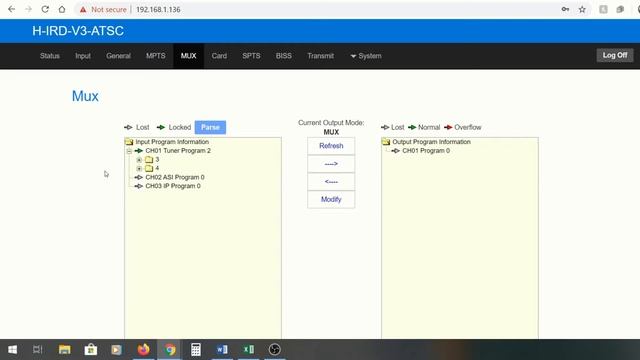
Task: Collapse CH01 Tuner Program 2 tree
Action: click(129, 151)
